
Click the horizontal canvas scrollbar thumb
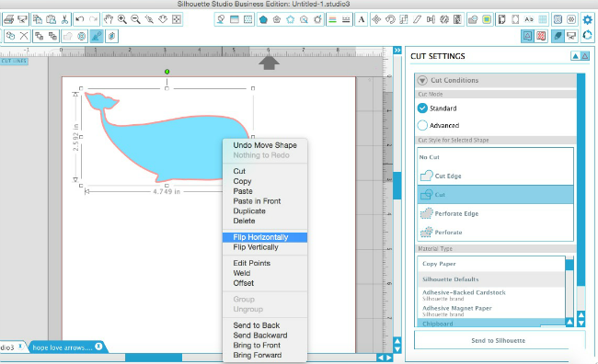coord(154,358)
